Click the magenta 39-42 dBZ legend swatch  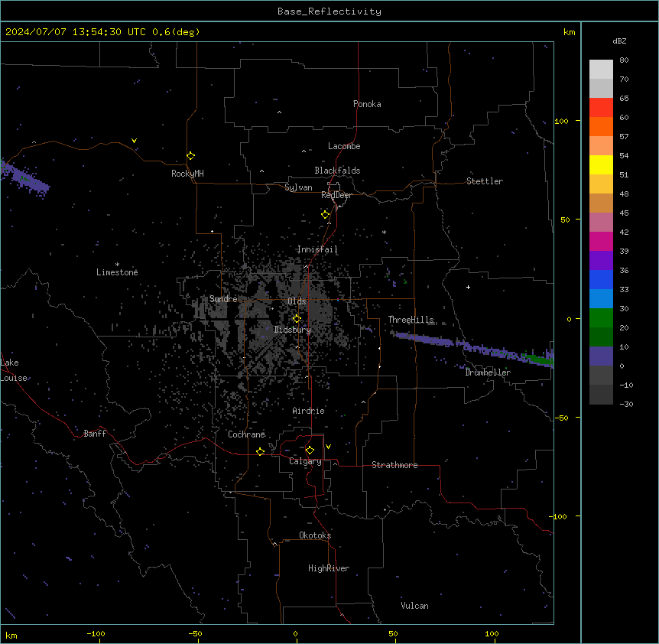tap(601, 241)
